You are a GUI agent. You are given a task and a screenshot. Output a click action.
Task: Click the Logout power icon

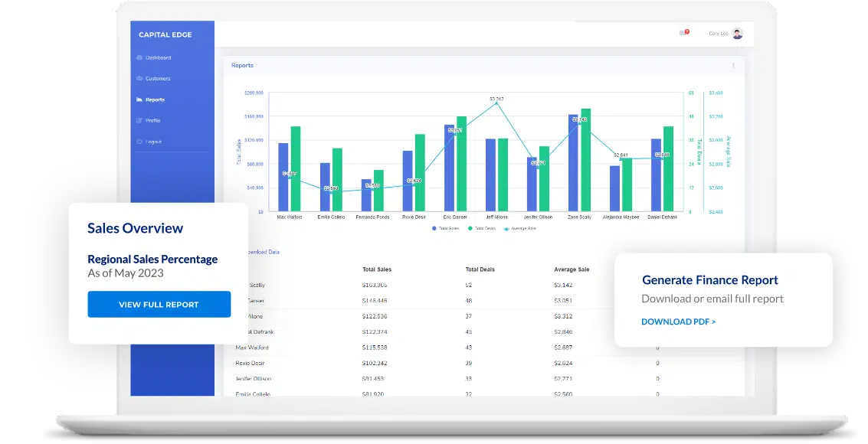coord(139,142)
